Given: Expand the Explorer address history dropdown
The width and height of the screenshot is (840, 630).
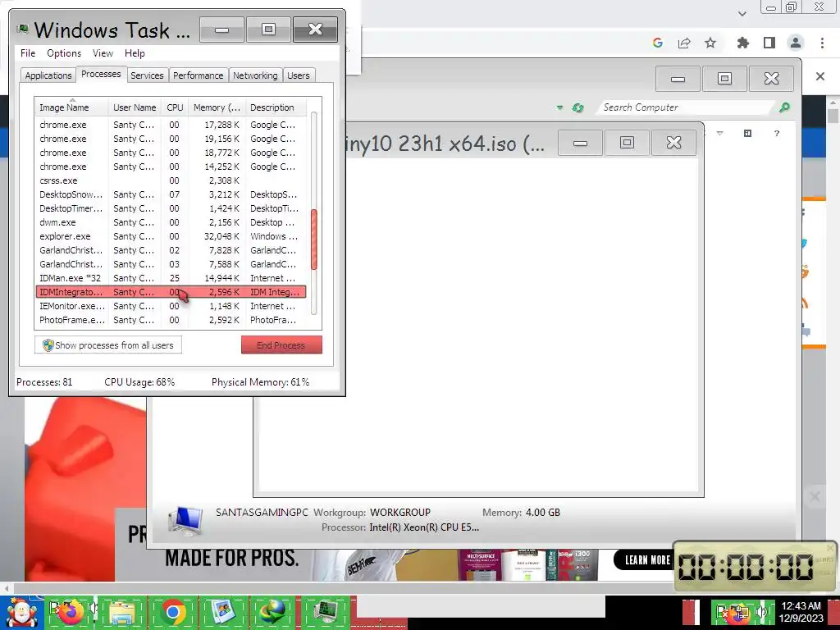Looking at the screenshot, I should 559,107.
